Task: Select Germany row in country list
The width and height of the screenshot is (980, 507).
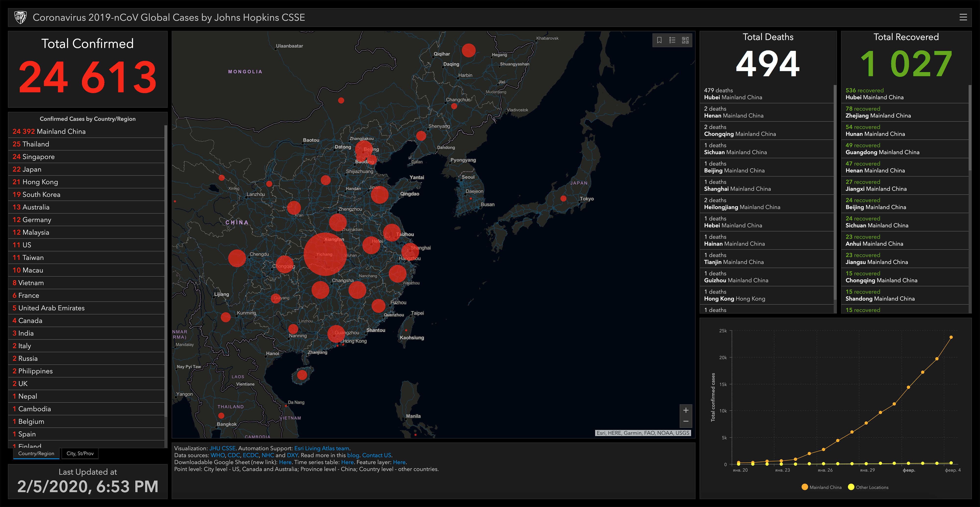Action: [x=86, y=220]
